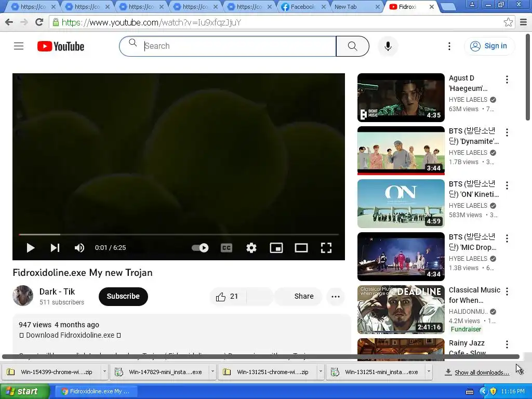
Task: Open options menu for Rainy Jazz Cafe video
Action: coord(507,344)
